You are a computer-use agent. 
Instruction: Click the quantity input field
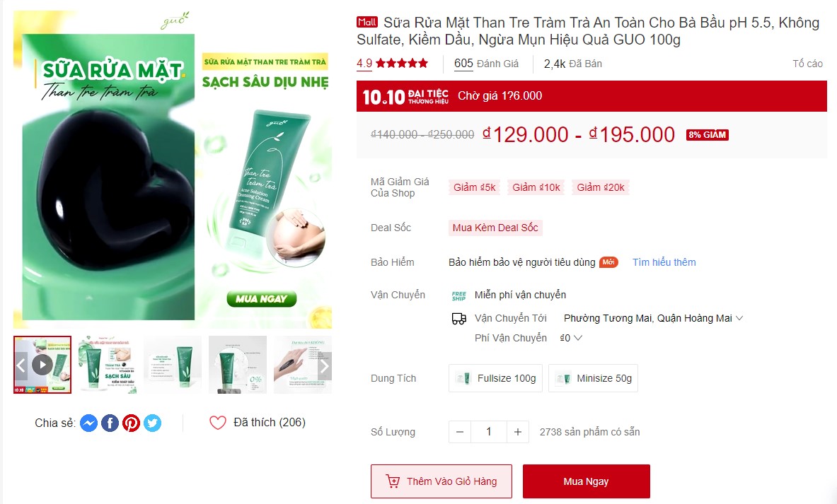point(488,432)
